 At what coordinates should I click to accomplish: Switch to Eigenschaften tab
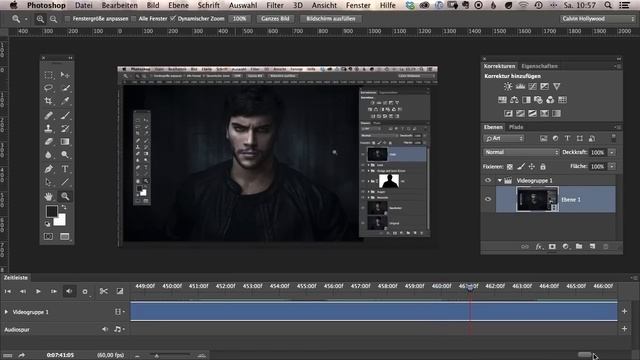[x=539, y=66]
